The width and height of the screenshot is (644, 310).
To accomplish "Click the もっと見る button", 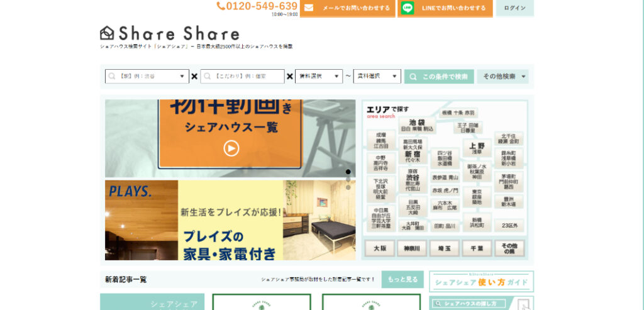I will point(402,279).
